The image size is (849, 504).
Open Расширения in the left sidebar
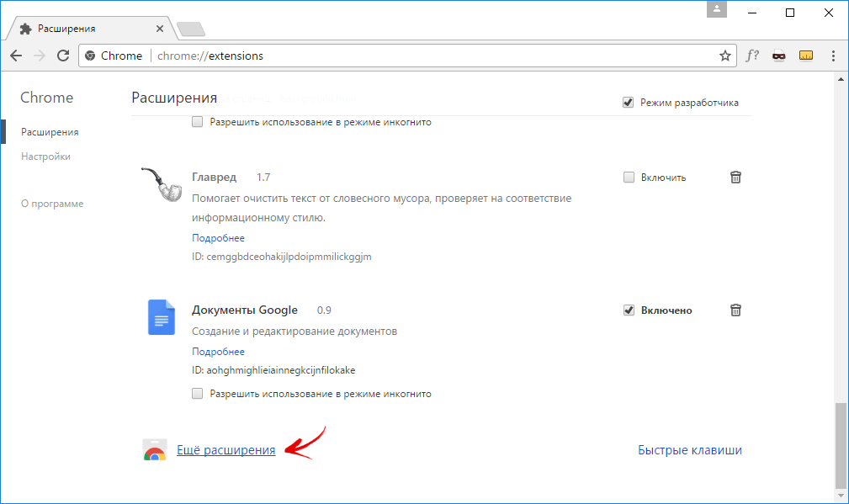pyautogui.click(x=50, y=132)
